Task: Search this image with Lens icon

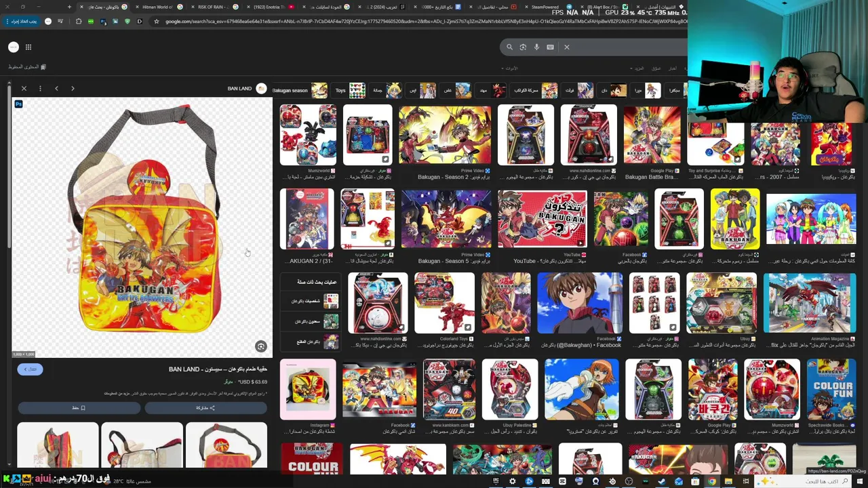Action: (x=261, y=346)
